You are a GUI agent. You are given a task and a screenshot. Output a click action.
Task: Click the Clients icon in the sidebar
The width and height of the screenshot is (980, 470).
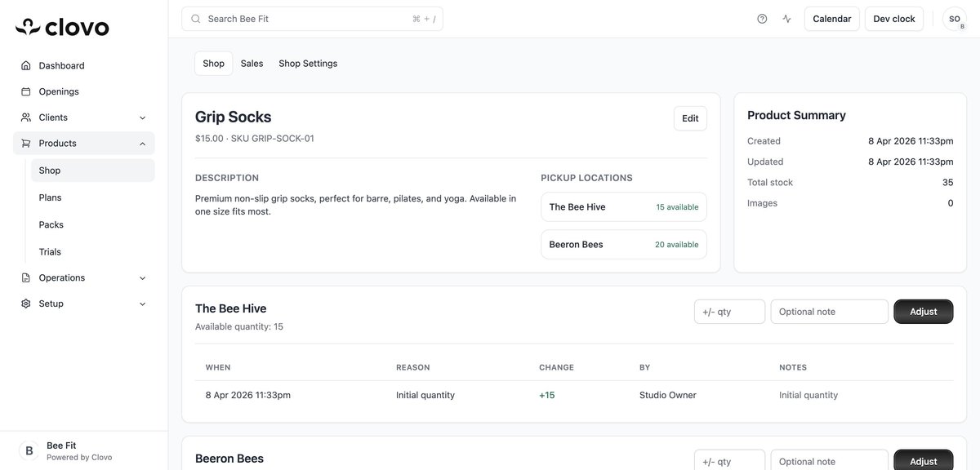24,115
